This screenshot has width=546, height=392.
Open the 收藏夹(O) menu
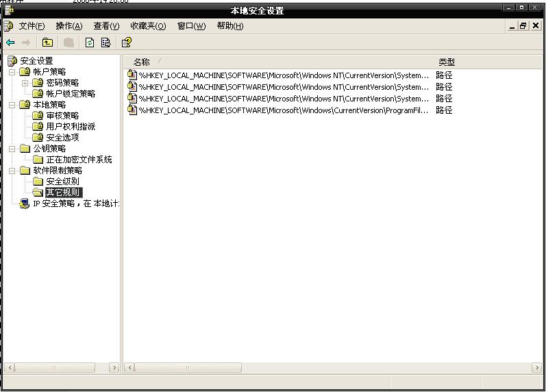(x=148, y=26)
